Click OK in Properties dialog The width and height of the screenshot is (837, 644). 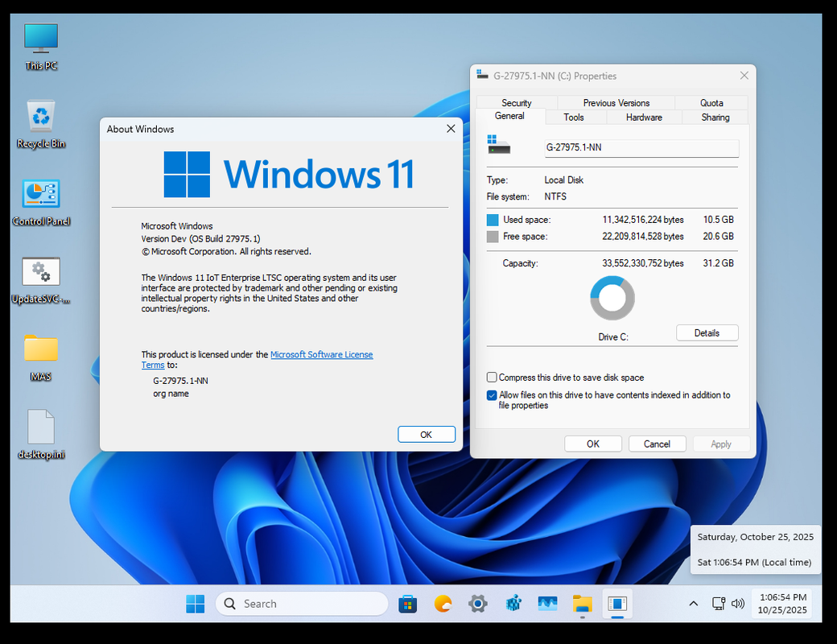(593, 444)
